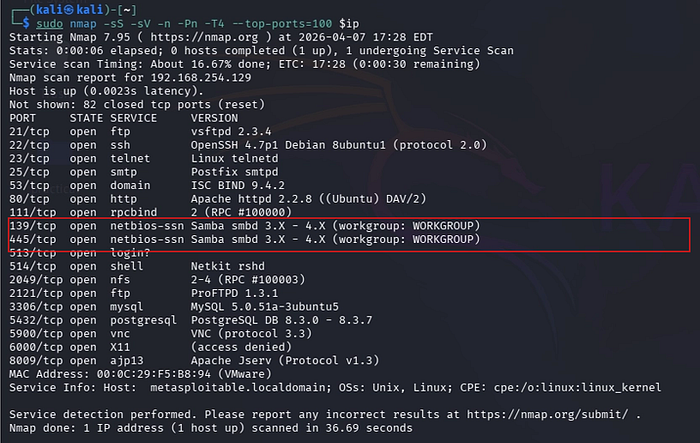The width and height of the screenshot is (700, 443).
Task: Click the VNC (protocol 3.3) entry
Action: point(251,334)
